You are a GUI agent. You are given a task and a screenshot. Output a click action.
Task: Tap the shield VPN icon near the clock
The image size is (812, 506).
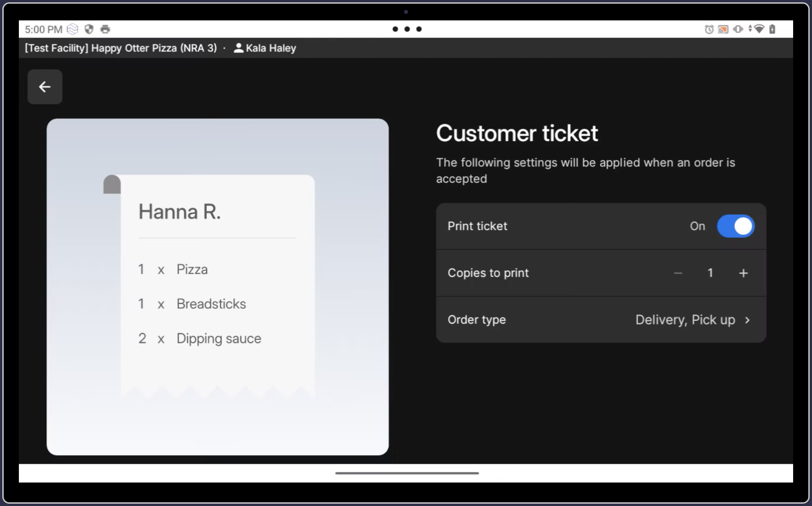(89, 29)
